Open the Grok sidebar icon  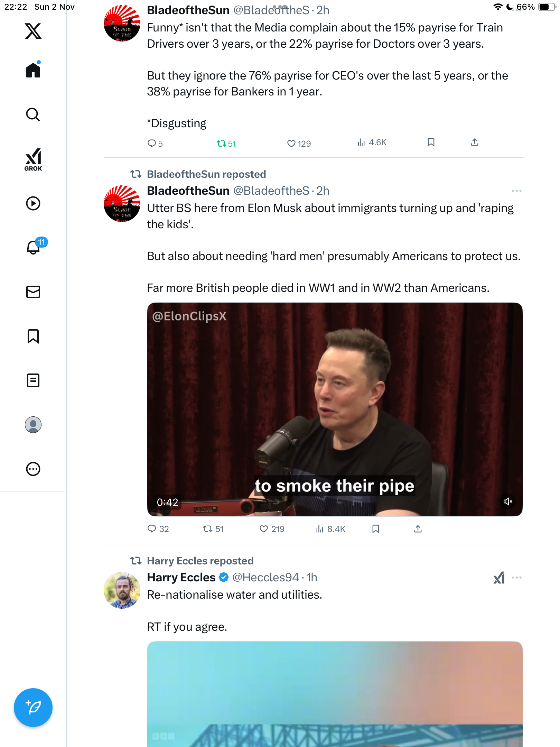click(x=33, y=159)
